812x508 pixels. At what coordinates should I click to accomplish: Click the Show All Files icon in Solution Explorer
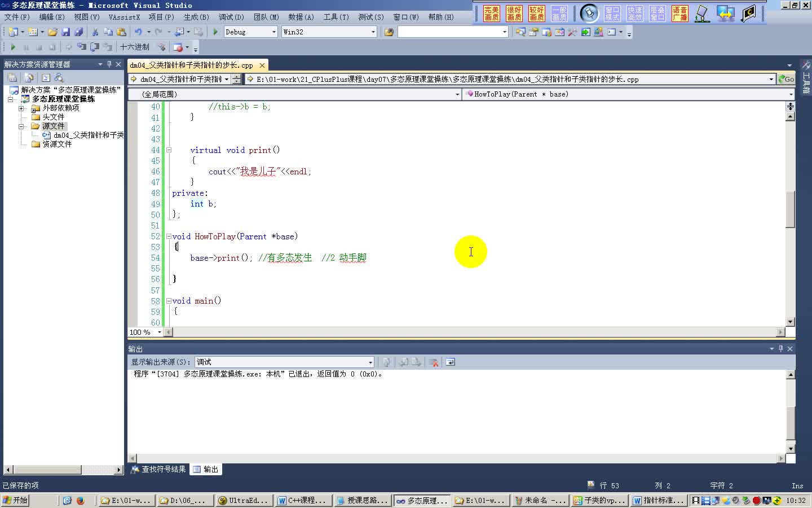(x=29, y=77)
